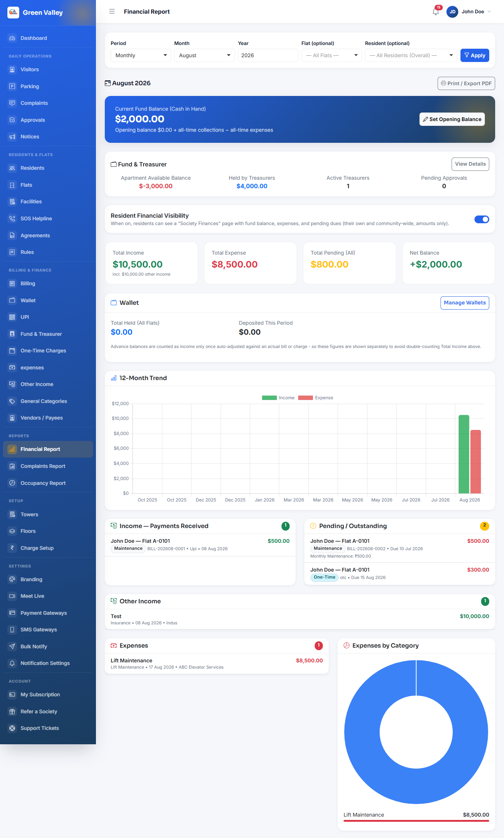Open the Resident (optional) dropdown
This screenshot has width=504, height=838.
pyautogui.click(x=411, y=55)
